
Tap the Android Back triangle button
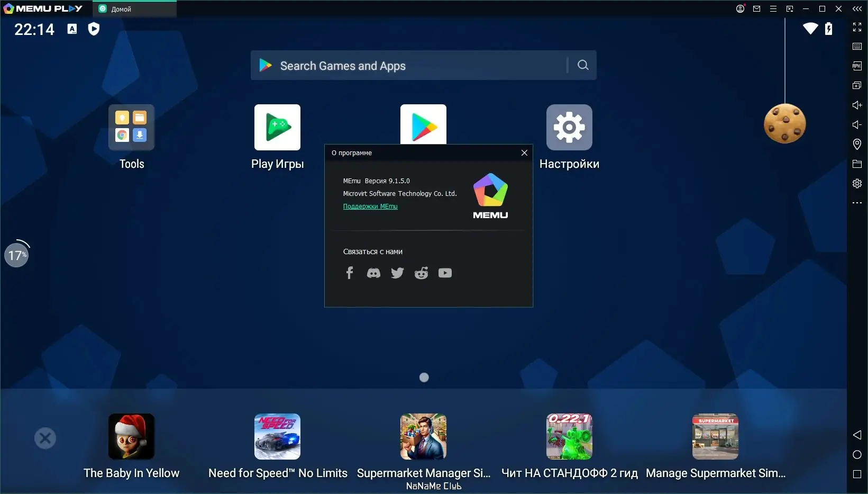click(x=857, y=435)
